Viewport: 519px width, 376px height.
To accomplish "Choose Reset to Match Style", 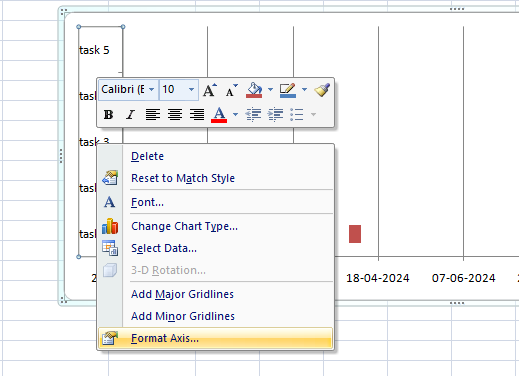I will pyautogui.click(x=216, y=178).
